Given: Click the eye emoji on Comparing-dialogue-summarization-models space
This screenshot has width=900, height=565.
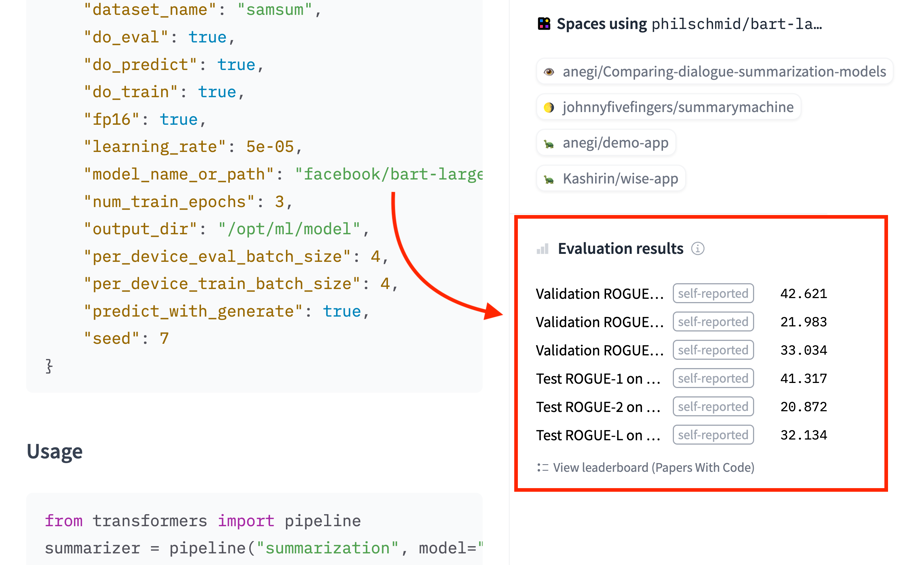Looking at the screenshot, I should pos(549,72).
